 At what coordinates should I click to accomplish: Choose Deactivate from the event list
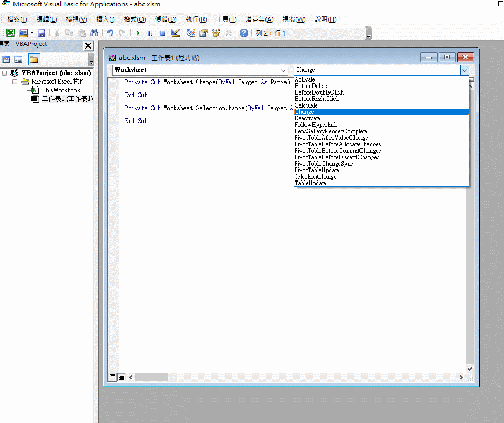pos(382,118)
